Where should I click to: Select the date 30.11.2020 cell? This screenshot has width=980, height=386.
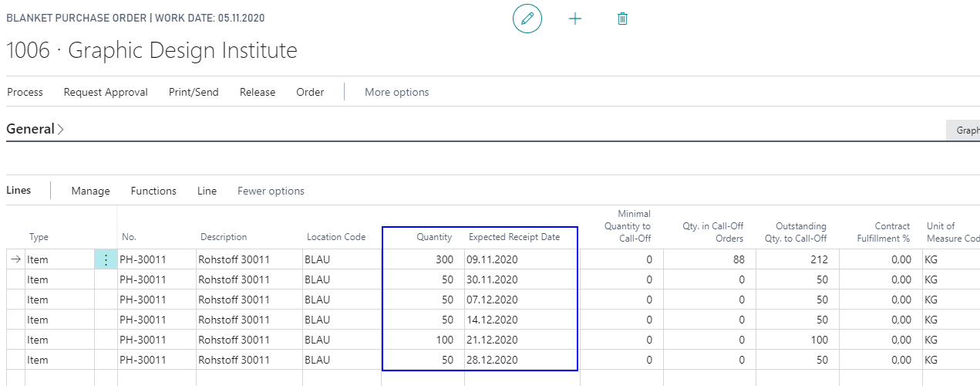[520, 279]
